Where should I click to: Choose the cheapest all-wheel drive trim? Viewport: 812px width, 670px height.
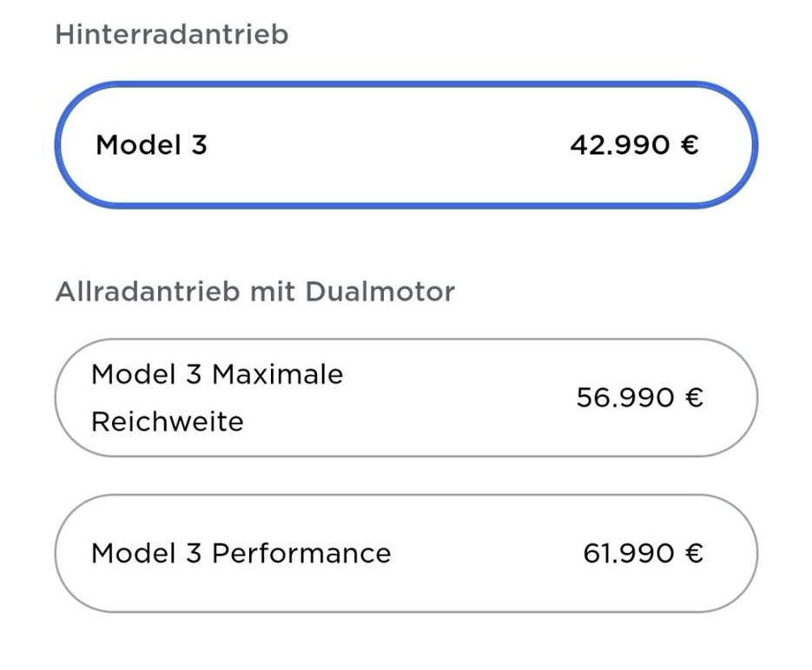click(406, 397)
